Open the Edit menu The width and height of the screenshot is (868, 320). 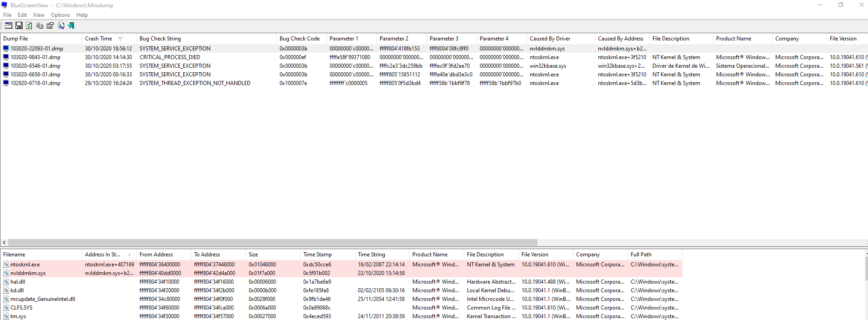click(x=22, y=15)
